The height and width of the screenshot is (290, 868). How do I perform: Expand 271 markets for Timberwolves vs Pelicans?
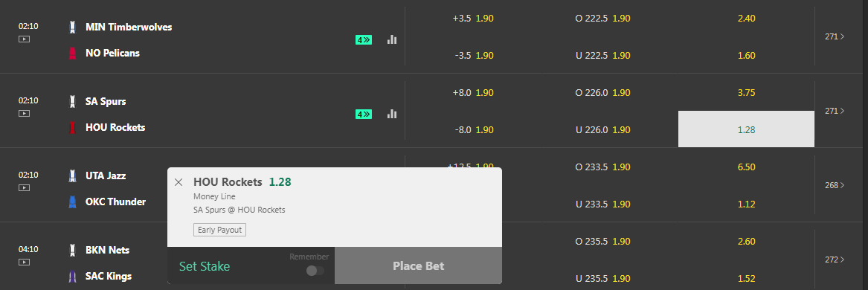coord(835,36)
